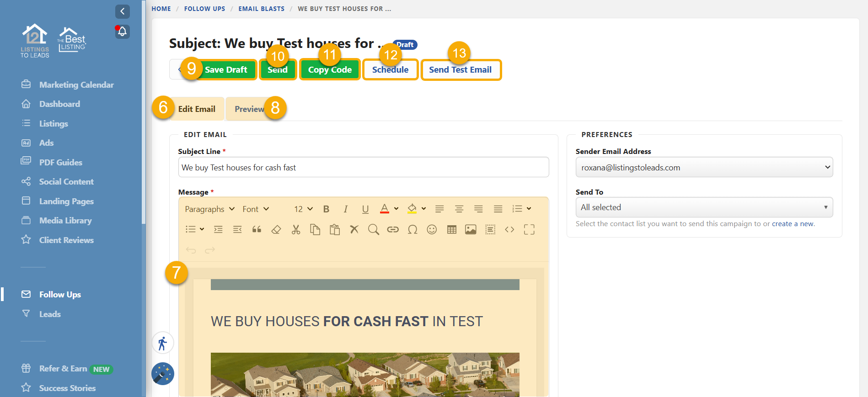The image size is (868, 397).
Task: Click the red text color swatch button
Action: pos(385,209)
